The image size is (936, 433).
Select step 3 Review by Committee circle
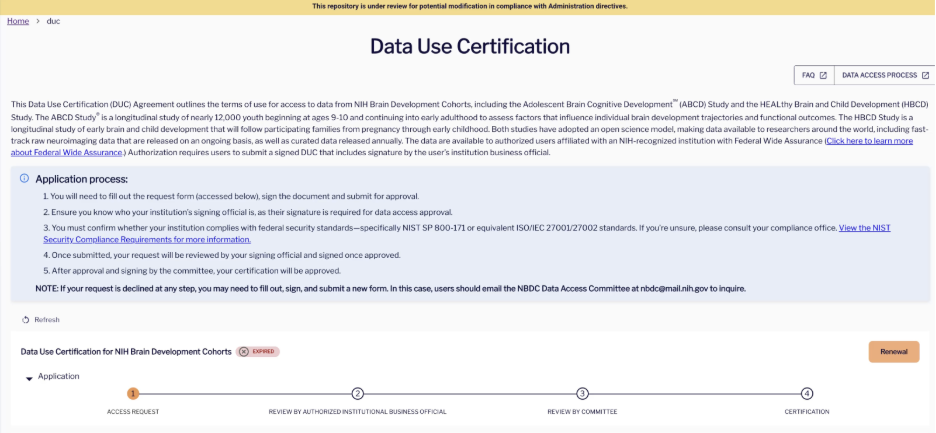(x=582, y=394)
